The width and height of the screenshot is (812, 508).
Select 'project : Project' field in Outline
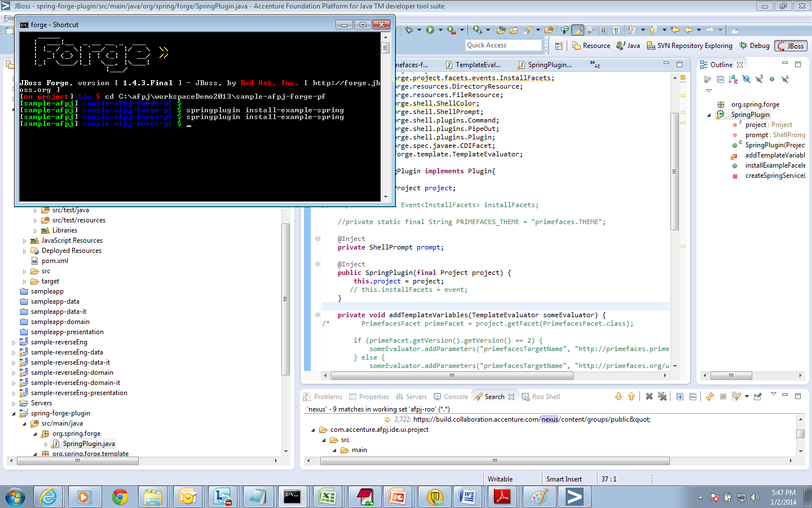pyautogui.click(x=769, y=125)
